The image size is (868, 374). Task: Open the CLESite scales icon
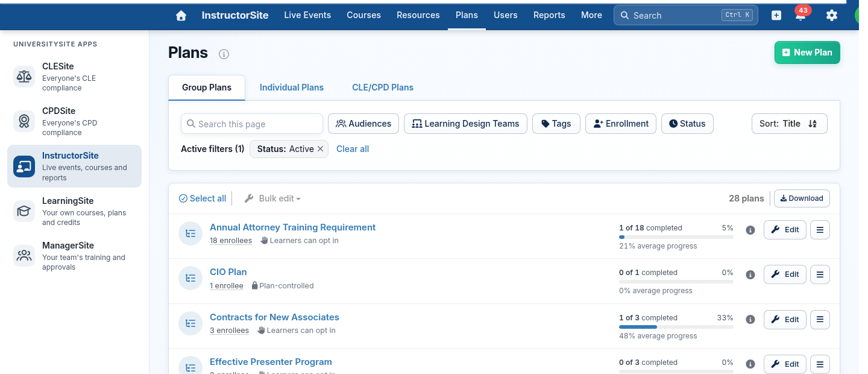(24, 77)
